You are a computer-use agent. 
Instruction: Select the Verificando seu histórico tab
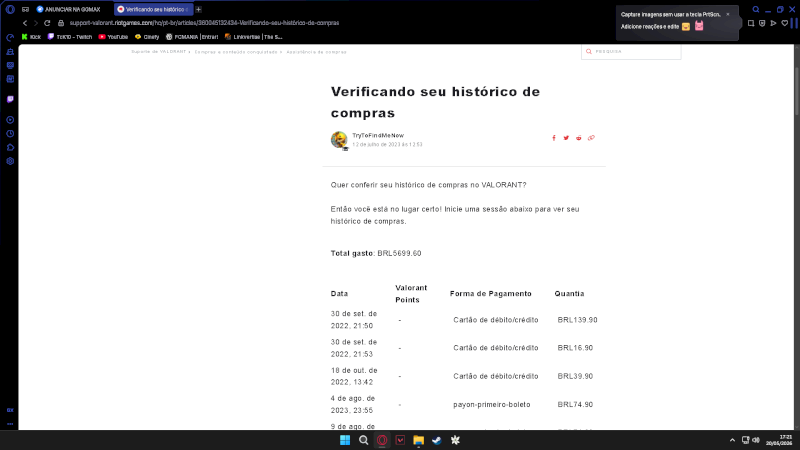(154, 9)
